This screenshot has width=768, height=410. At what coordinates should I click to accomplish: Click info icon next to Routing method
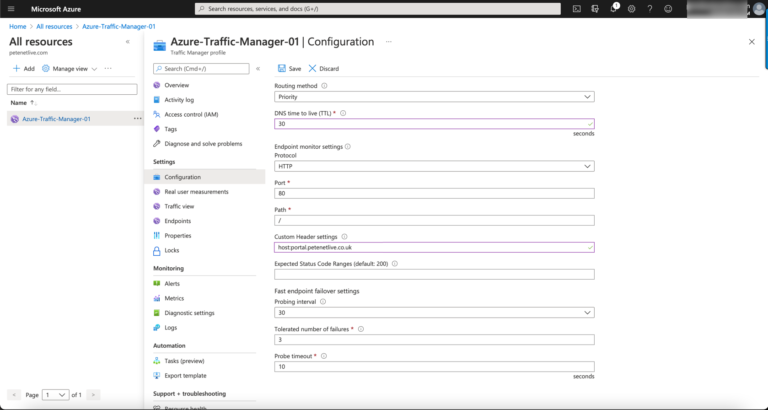tap(324, 86)
